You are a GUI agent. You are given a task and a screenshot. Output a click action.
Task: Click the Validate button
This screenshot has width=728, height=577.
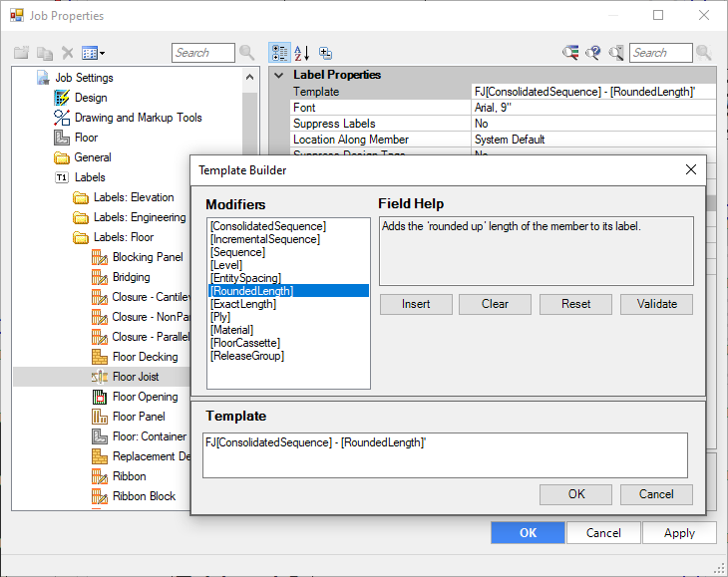pyautogui.click(x=656, y=304)
